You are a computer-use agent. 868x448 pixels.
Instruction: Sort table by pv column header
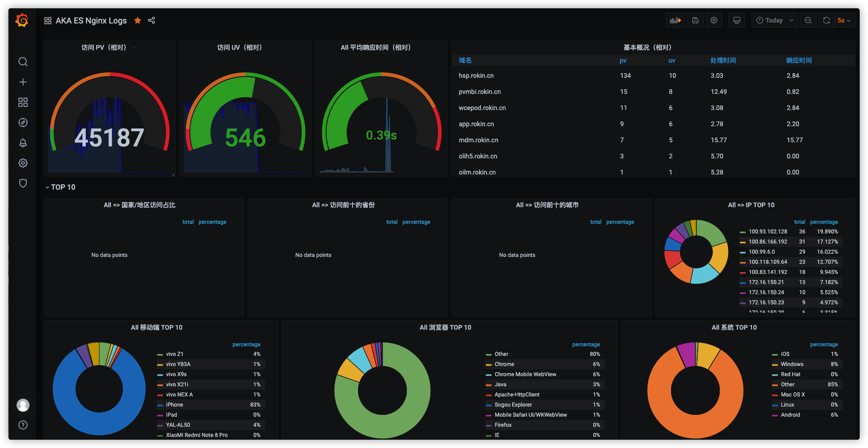tap(623, 60)
